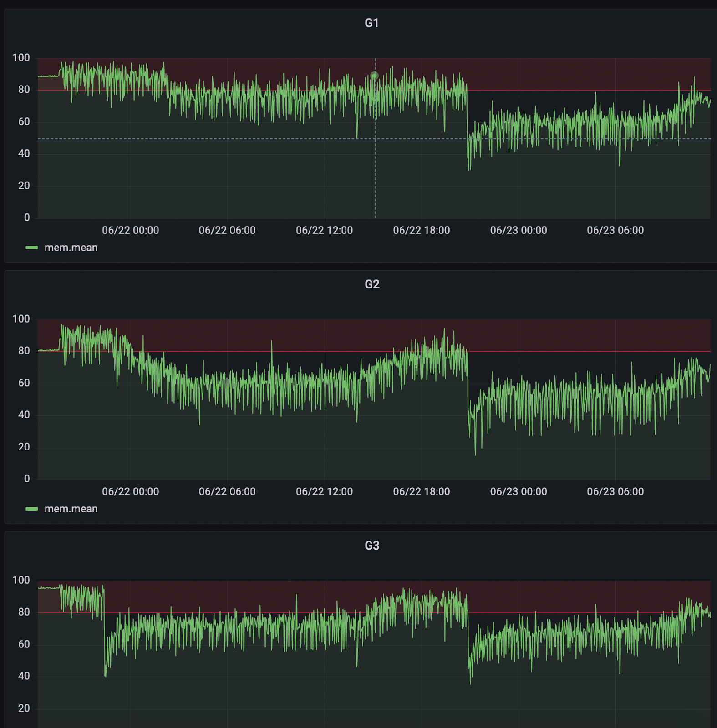Open the G3 panel title menu
This screenshot has height=728, width=717.
(371, 546)
